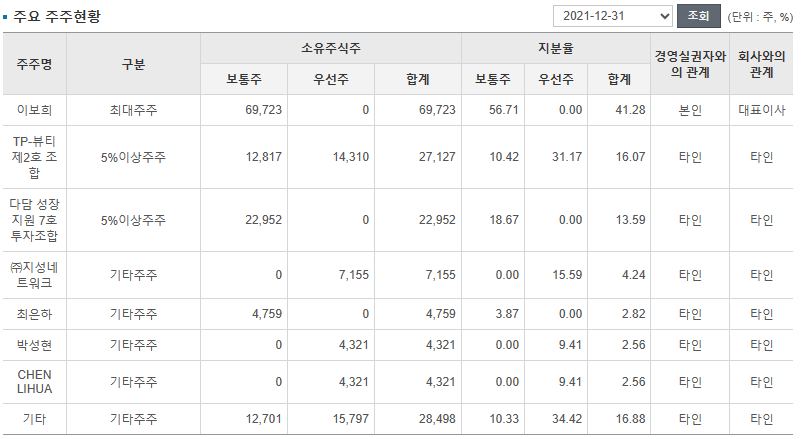
Task: Select the unit label (단위 : 주, %)
Action: point(760,17)
